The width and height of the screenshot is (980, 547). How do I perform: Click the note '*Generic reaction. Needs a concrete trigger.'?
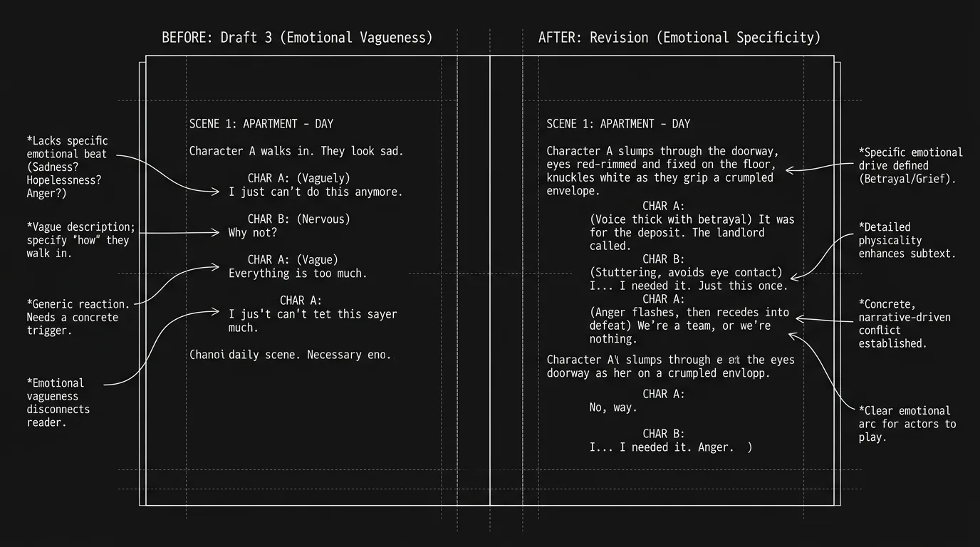click(x=78, y=317)
